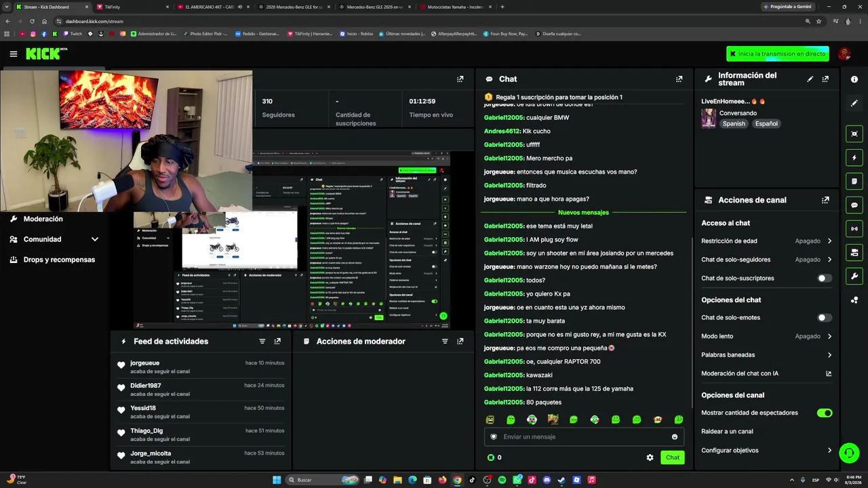This screenshot has height=488, width=868.
Task: Toggle the stream preview widget icon
Action: pos(854,134)
